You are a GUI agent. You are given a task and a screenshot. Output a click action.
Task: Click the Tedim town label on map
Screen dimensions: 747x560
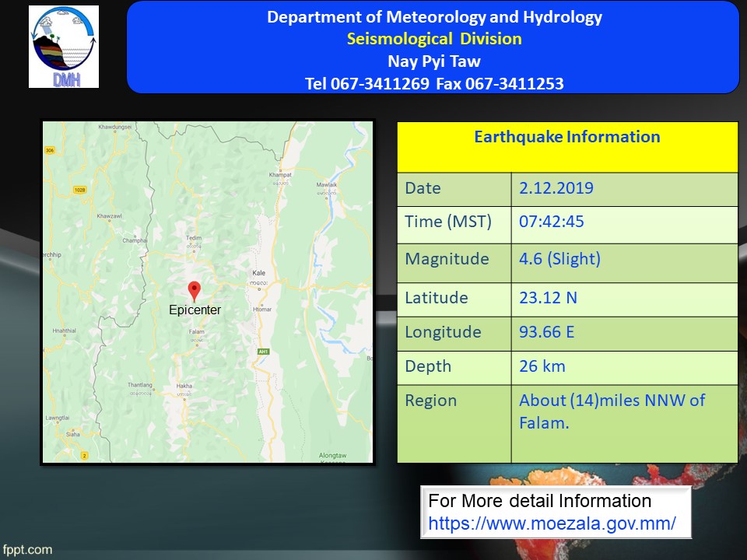tap(194, 239)
